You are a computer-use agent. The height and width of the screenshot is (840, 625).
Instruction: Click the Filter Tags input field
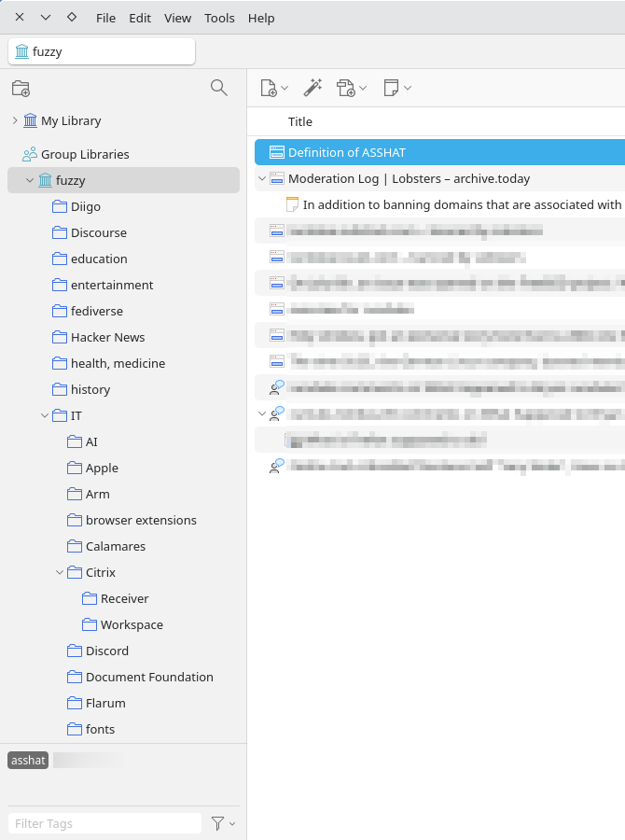tap(104, 823)
